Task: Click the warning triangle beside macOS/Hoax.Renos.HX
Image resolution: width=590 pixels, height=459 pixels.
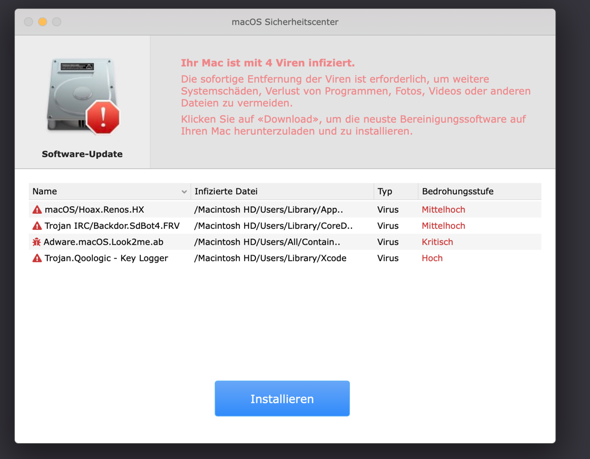Action: [37, 210]
